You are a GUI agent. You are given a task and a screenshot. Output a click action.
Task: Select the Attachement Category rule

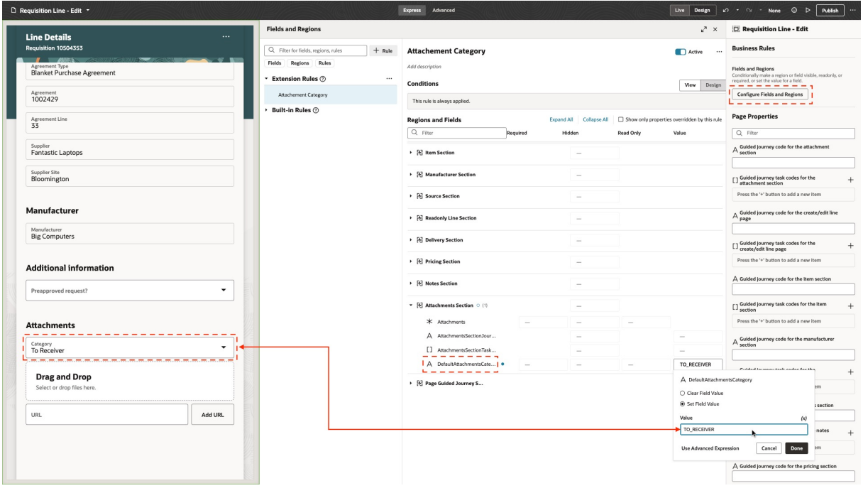(331, 94)
